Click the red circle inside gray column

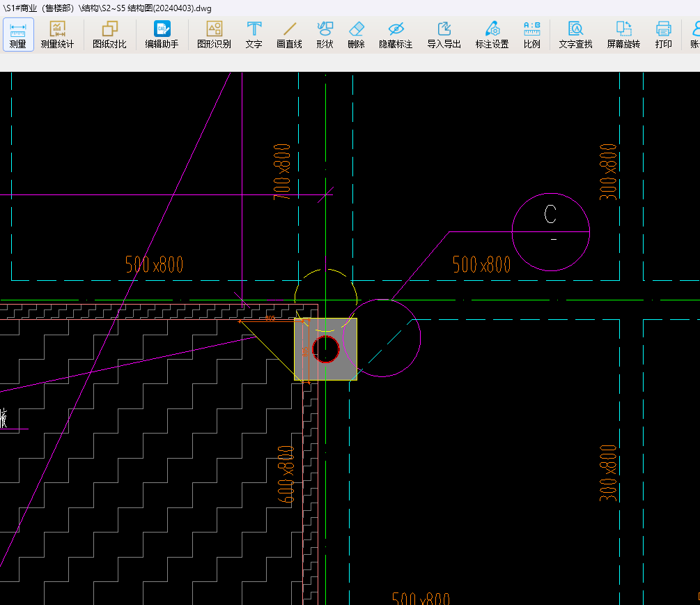(x=326, y=349)
